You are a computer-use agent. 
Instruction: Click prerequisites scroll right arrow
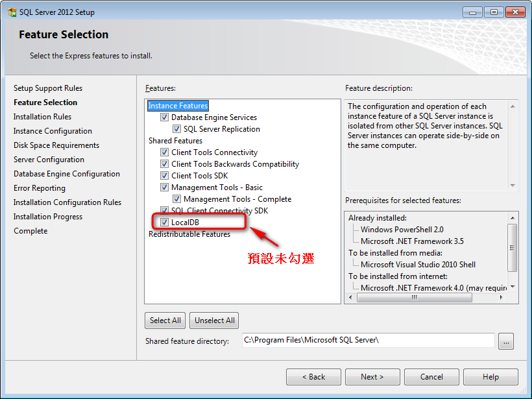501,298
